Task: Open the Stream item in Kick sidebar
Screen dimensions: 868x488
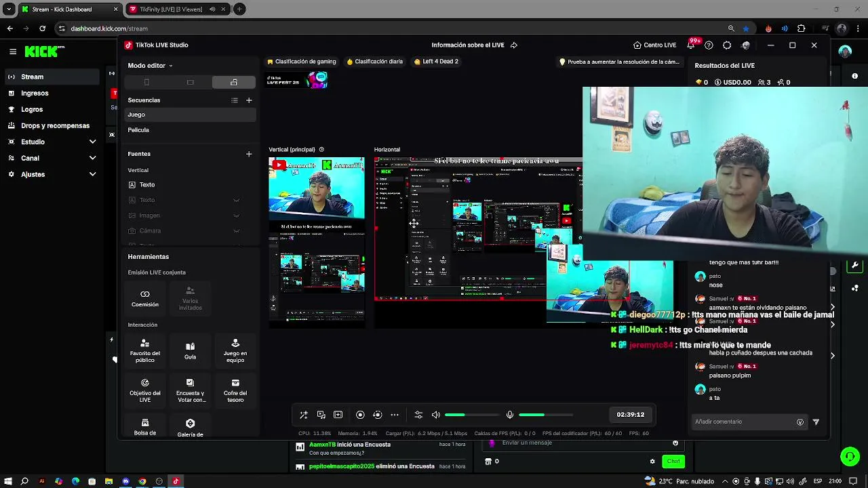Action: click(x=52, y=77)
